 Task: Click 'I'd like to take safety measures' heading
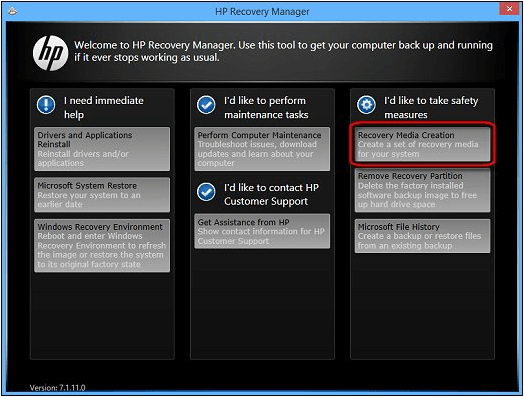click(x=431, y=108)
